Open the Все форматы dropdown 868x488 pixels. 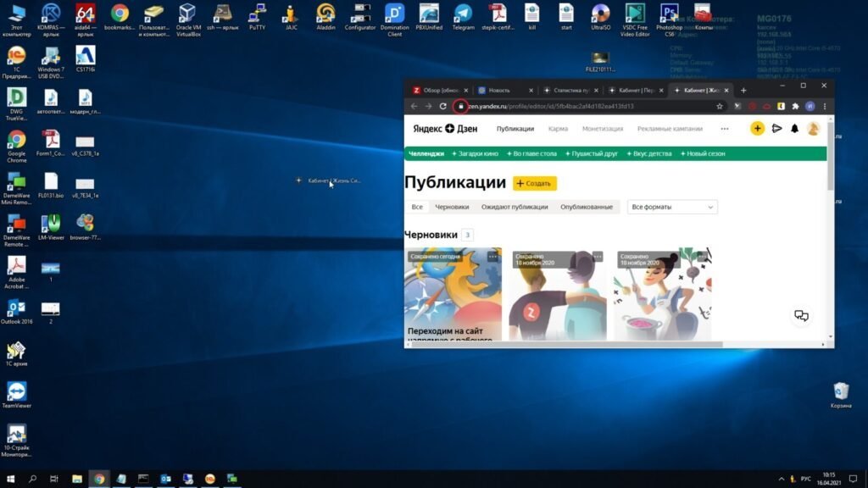[x=672, y=207]
